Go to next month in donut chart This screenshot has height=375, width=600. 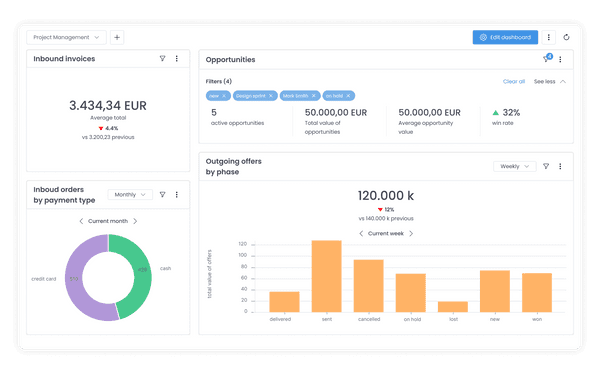[135, 221]
